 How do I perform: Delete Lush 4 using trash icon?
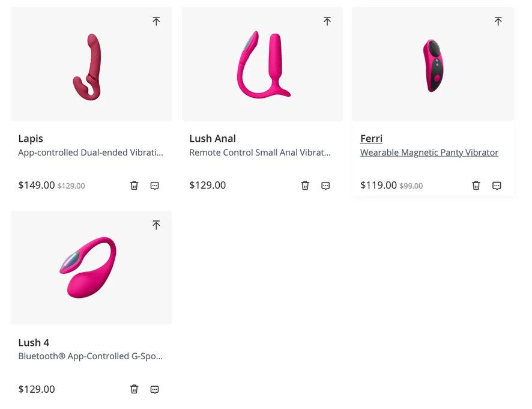point(135,389)
